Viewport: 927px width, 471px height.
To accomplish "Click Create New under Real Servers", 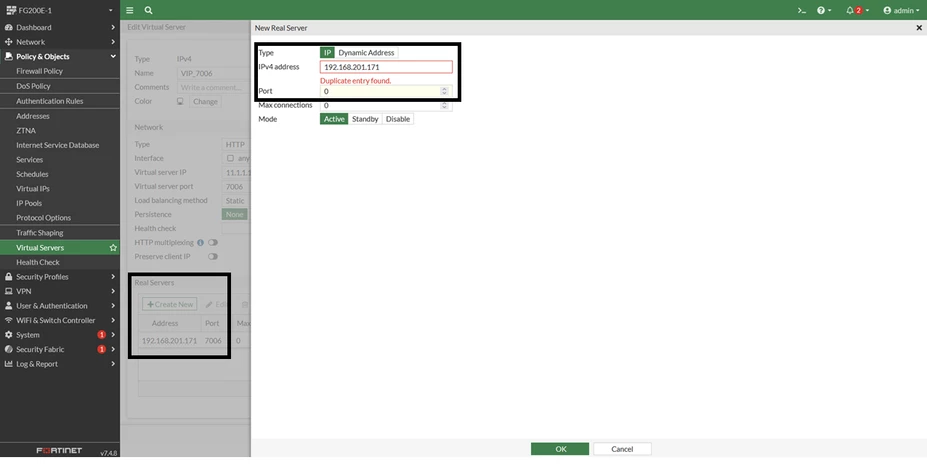I will coord(170,304).
